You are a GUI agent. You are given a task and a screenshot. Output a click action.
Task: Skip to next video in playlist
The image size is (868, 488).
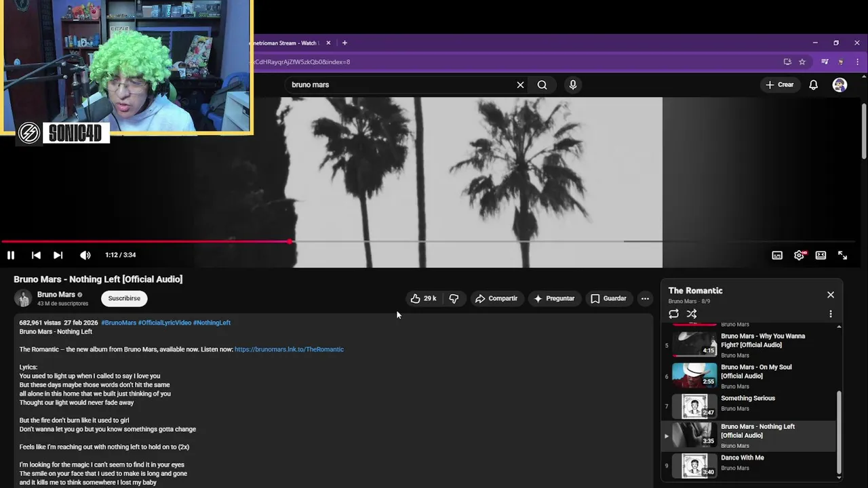tap(58, 255)
